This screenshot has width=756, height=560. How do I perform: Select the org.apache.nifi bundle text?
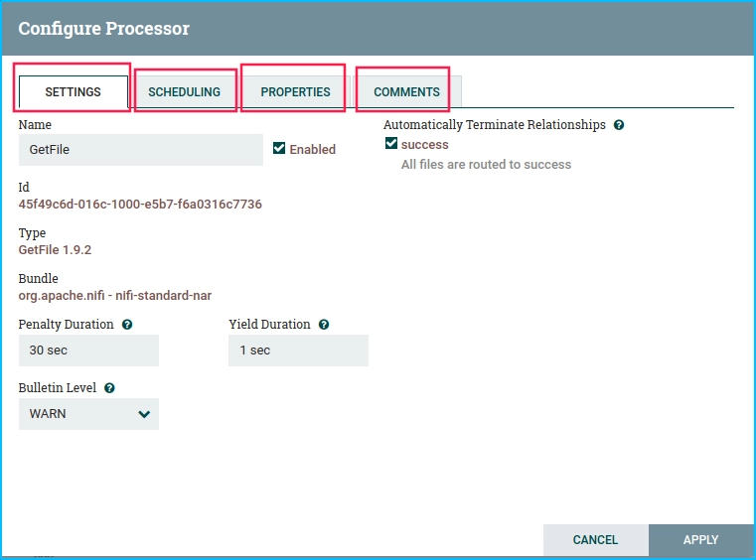pyautogui.click(x=115, y=296)
